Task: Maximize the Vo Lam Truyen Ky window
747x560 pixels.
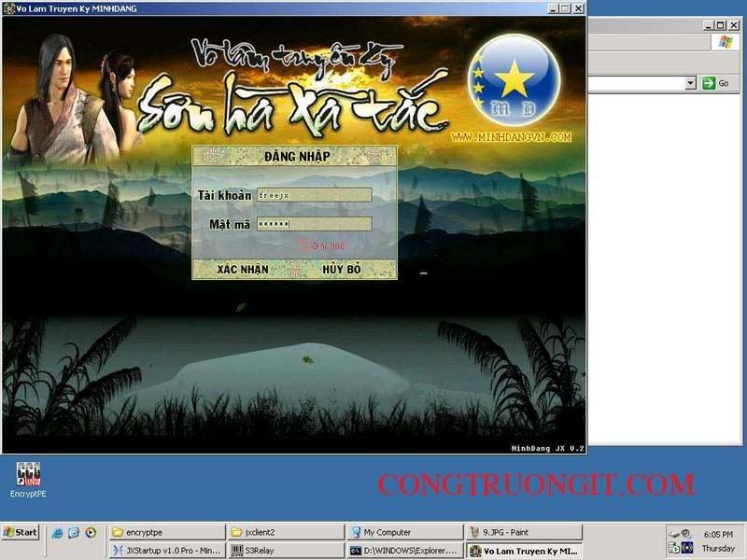Action: click(565, 8)
